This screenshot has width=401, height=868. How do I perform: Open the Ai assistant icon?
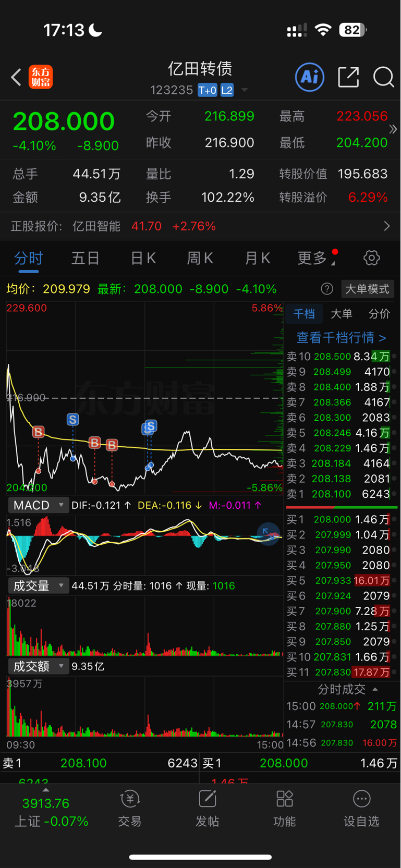coord(310,77)
